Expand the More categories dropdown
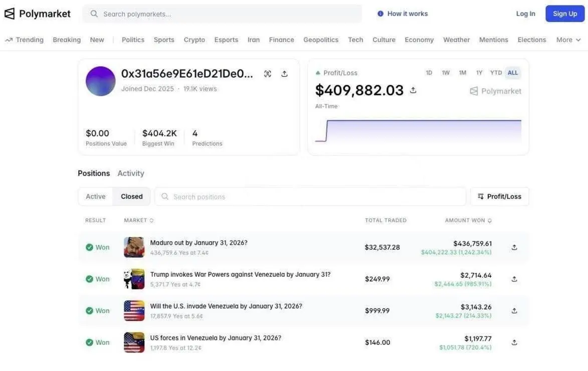The height and width of the screenshot is (371, 588). (x=568, y=40)
